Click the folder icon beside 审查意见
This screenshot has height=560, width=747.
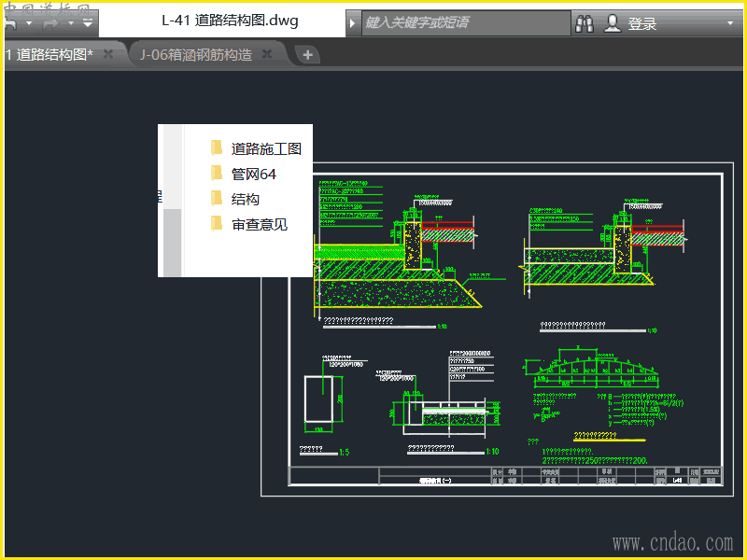click(217, 224)
